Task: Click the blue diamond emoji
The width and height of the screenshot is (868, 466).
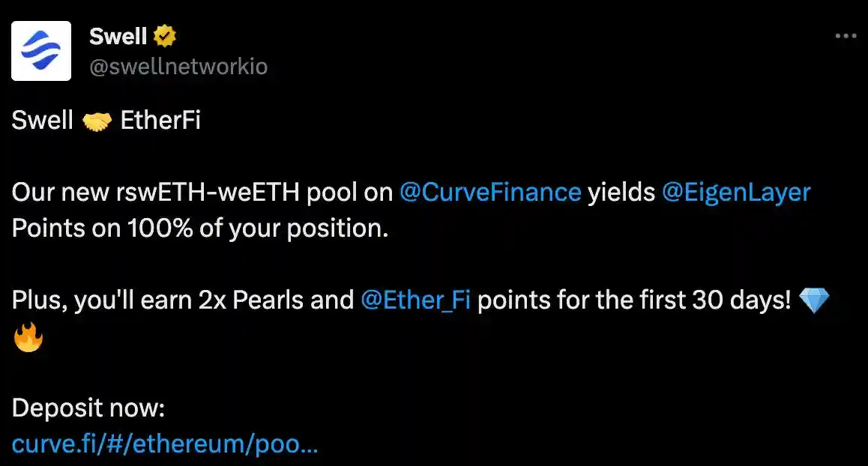Action: [x=814, y=301]
